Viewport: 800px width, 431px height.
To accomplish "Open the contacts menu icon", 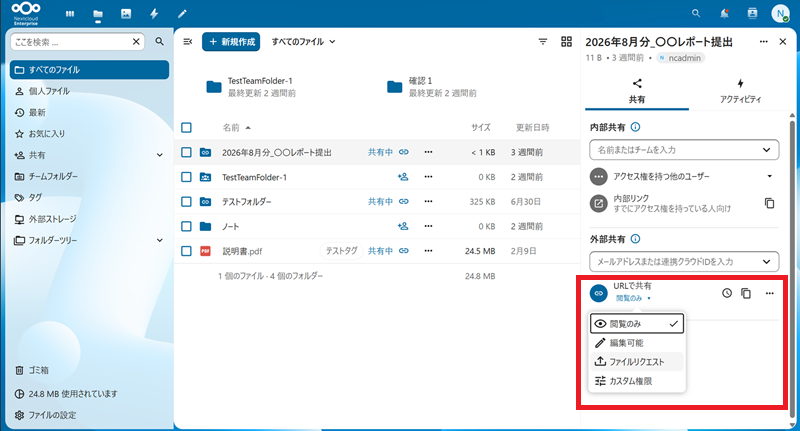I will (x=752, y=14).
